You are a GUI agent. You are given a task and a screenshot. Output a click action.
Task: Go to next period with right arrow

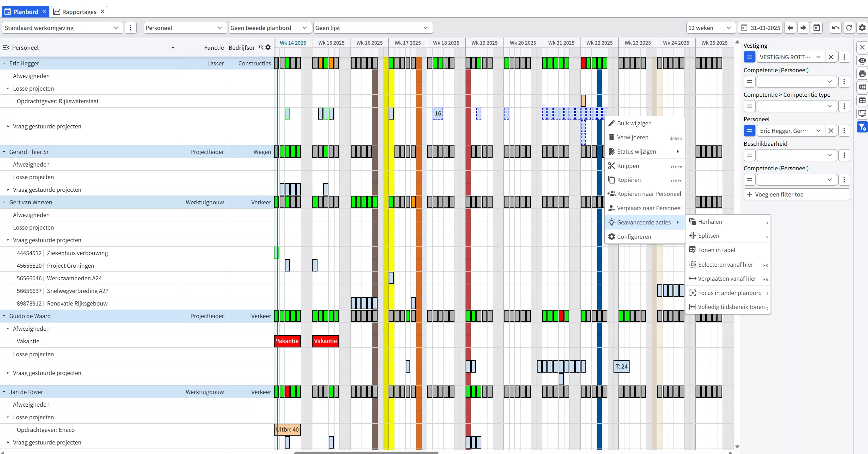(x=803, y=28)
